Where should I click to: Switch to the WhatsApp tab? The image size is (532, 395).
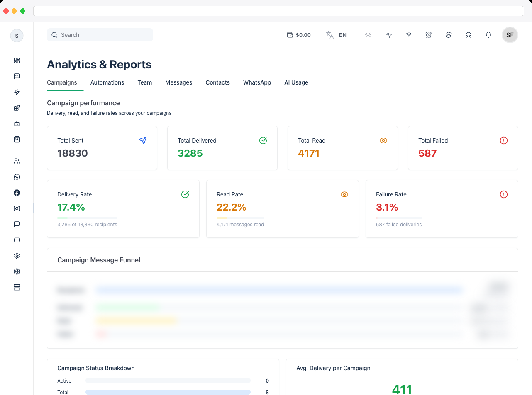click(257, 82)
